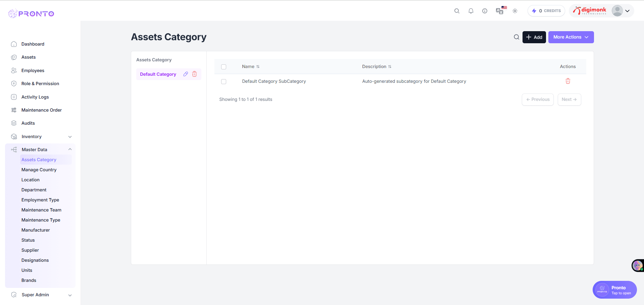Open the Manage Country menu item
The image size is (644, 305).
point(39,170)
